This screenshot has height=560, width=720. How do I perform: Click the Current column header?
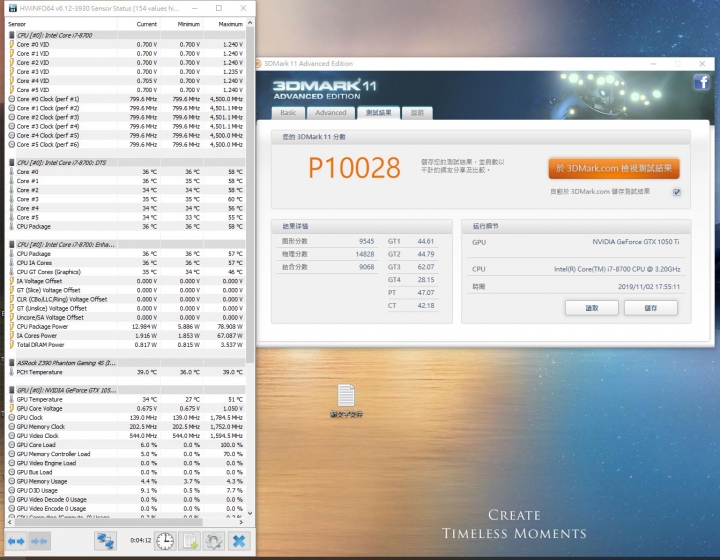139,24
